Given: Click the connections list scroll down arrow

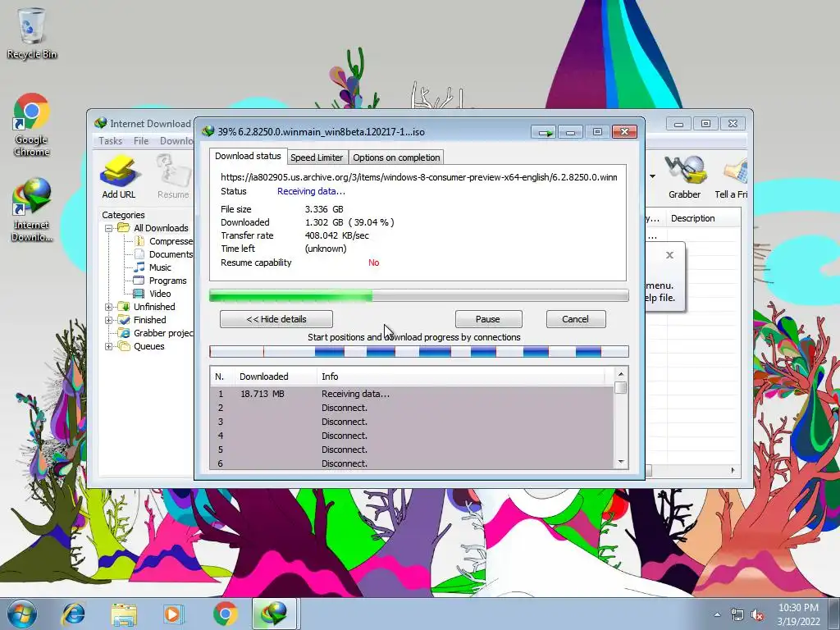Looking at the screenshot, I should (x=621, y=462).
